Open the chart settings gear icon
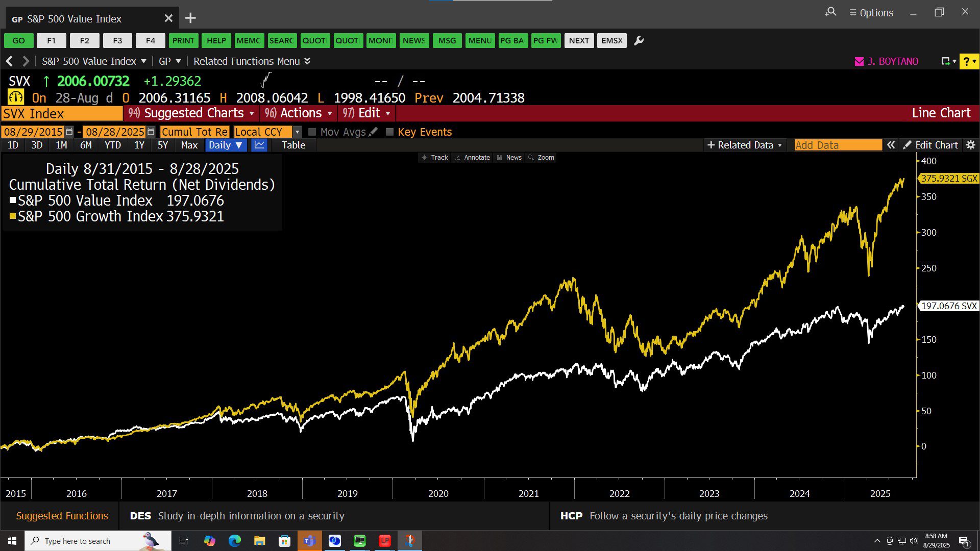The height and width of the screenshot is (551, 980). 971,145
